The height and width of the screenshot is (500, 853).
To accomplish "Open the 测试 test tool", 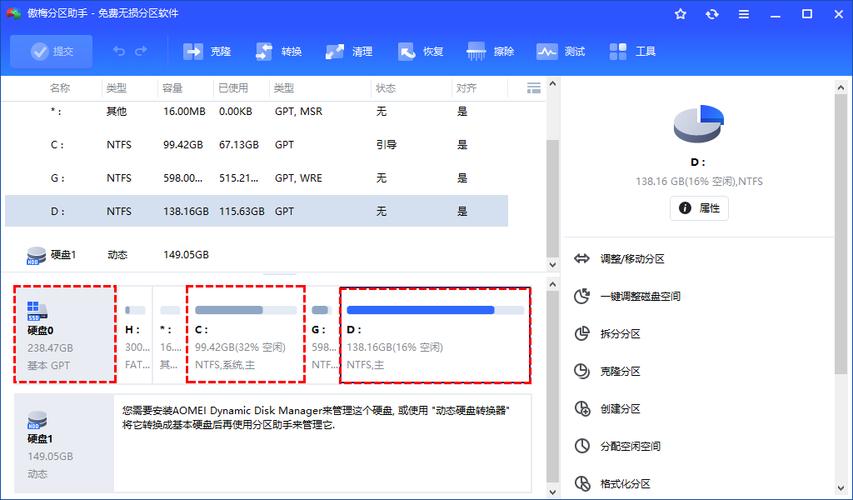I will click(x=560, y=52).
